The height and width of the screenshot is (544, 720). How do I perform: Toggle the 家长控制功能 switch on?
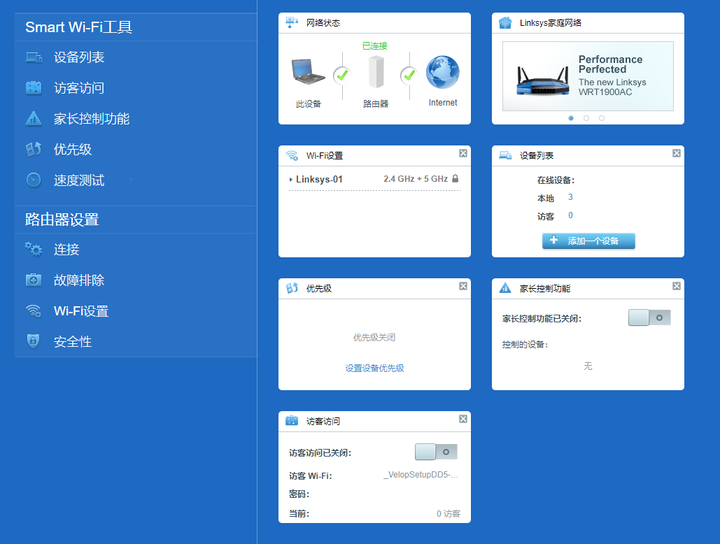(x=649, y=318)
